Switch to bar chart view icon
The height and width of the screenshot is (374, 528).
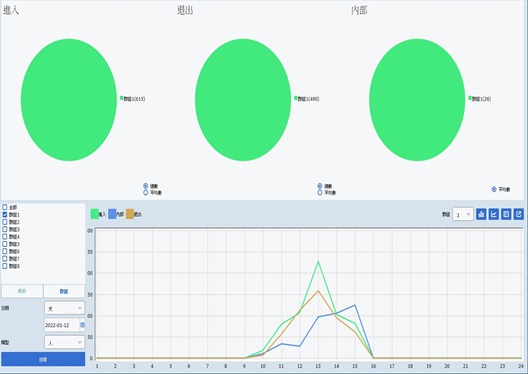coord(481,214)
